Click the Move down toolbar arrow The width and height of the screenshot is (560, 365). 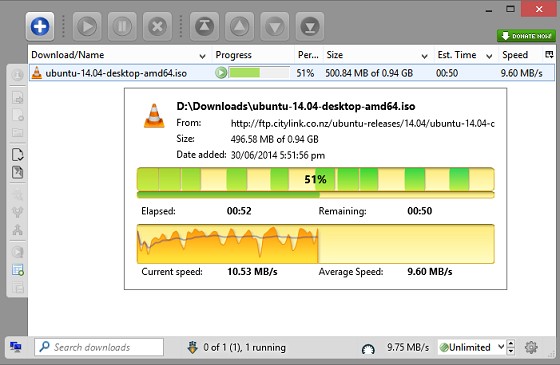(x=275, y=26)
